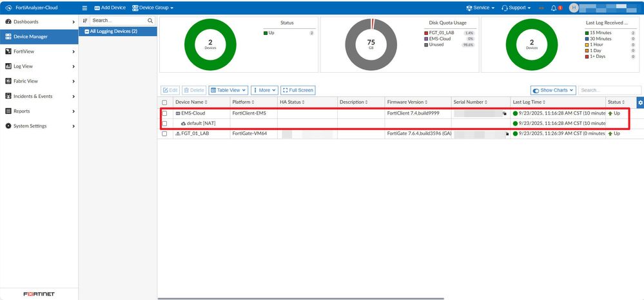644x300 pixels.
Task: Click the user avatar icon
Action: (x=574, y=8)
